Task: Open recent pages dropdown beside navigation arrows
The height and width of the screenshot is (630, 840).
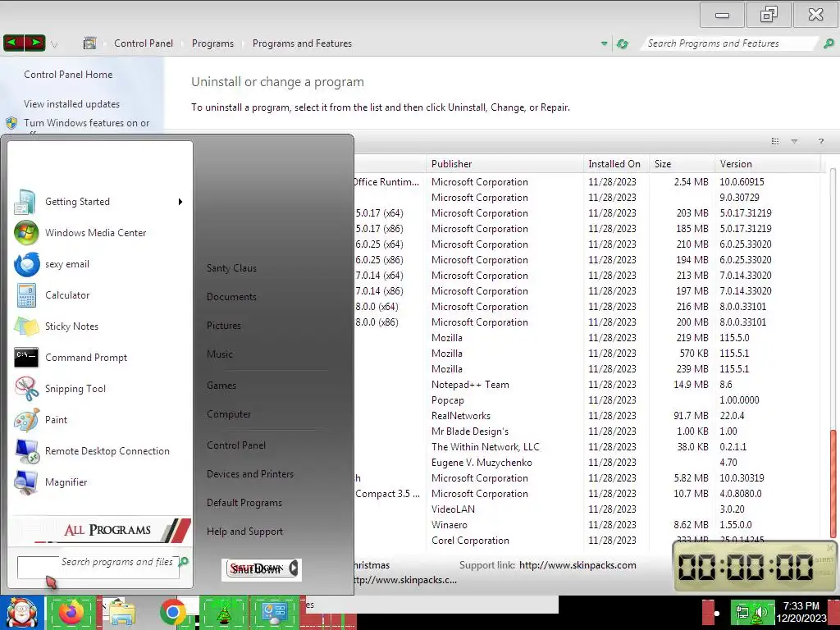Action: pyautogui.click(x=54, y=44)
